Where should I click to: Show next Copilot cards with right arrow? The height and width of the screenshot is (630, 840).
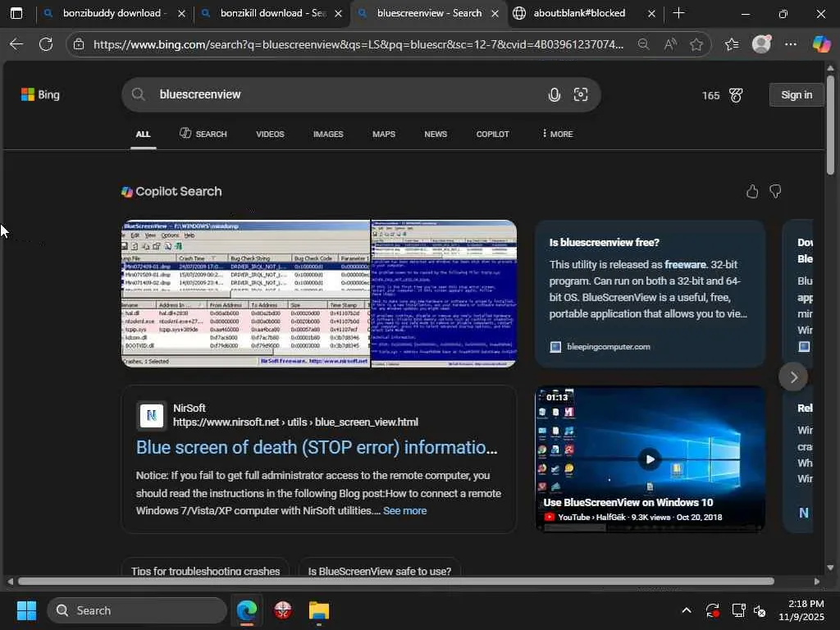[x=793, y=377]
